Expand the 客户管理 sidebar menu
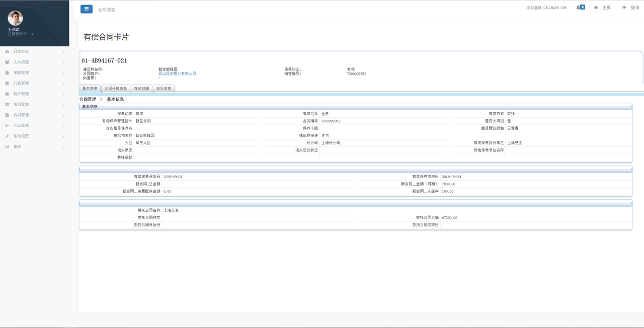The image size is (644, 328). tap(21, 94)
